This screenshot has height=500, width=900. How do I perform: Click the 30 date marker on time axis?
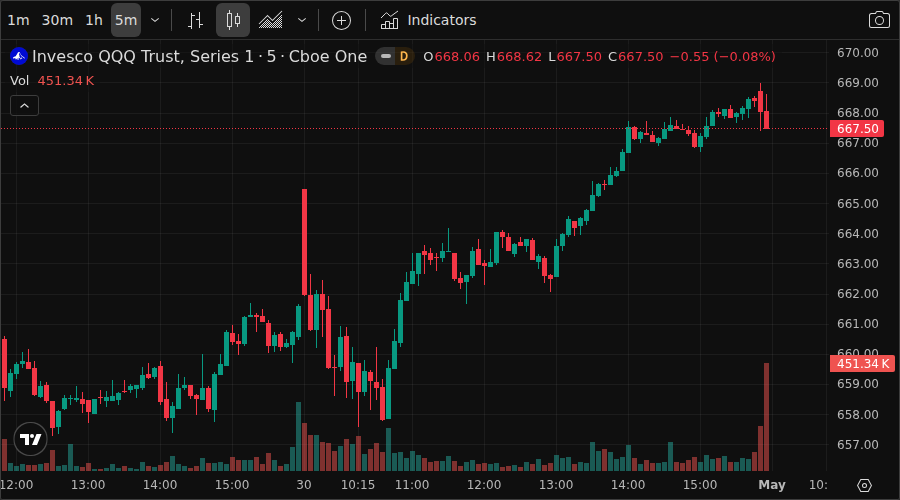304,485
